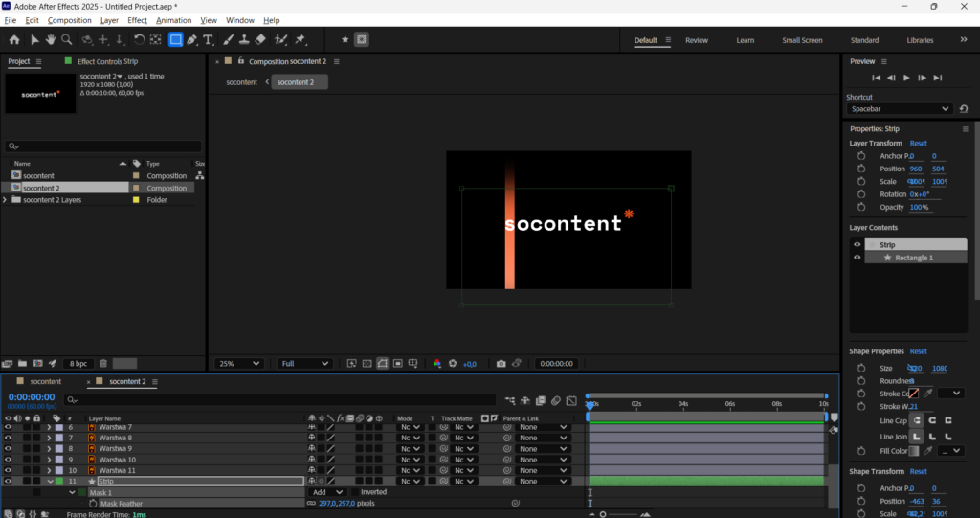Click the composition flowchart icon beside socontent
Screen dimensions: 980x518
click(x=199, y=176)
